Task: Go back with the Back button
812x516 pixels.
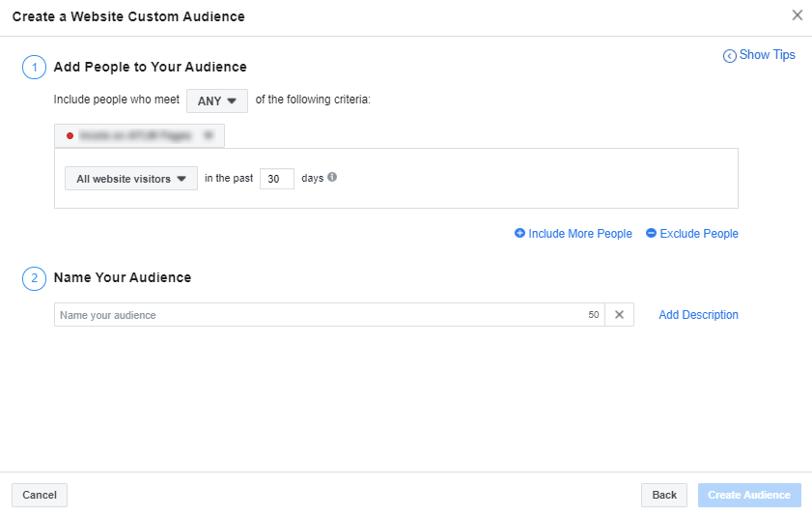Action: coord(664,495)
